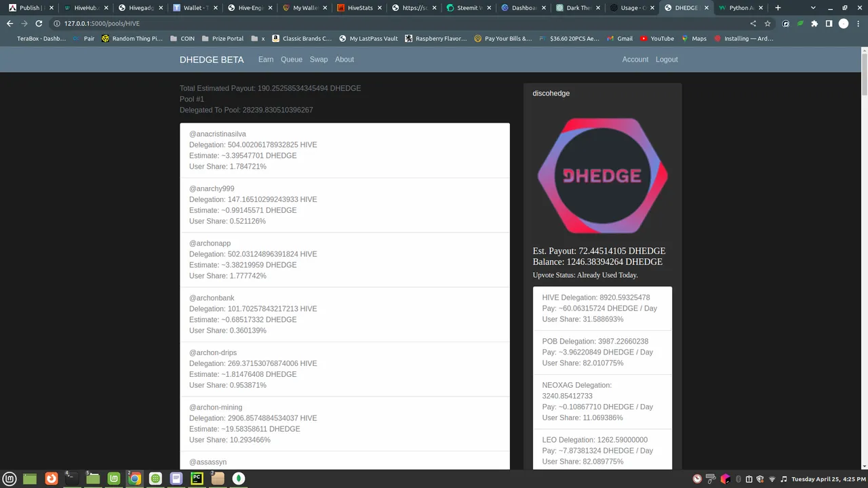Go to the Swap page
The image size is (868, 488).
319,60
